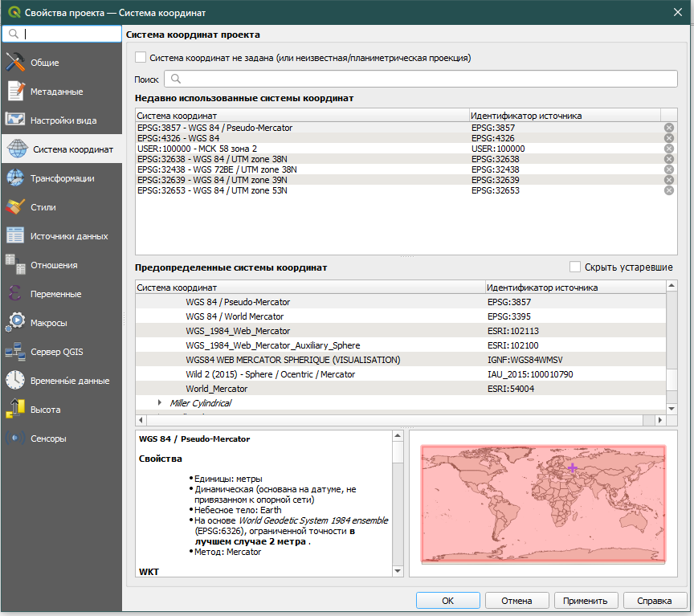Go to Настройки вида page
The image size is (694, 616).
click(x=63, y=120)
